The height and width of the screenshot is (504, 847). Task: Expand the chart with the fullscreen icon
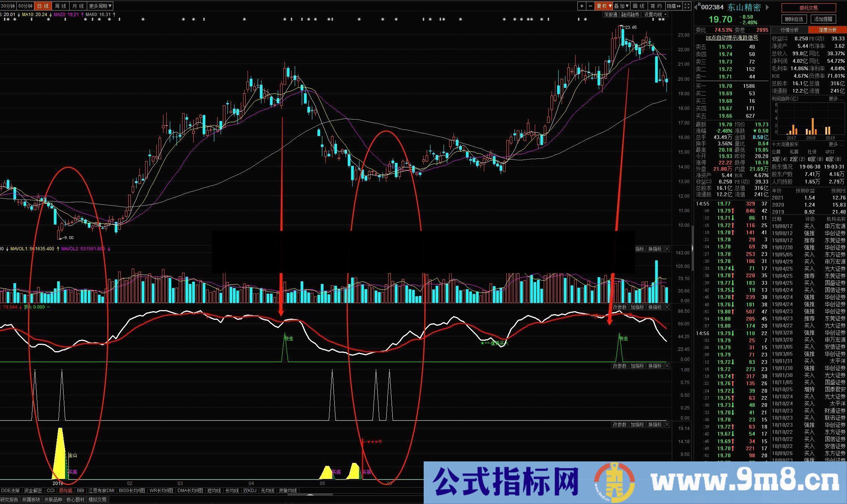click(x=687, y=6)
